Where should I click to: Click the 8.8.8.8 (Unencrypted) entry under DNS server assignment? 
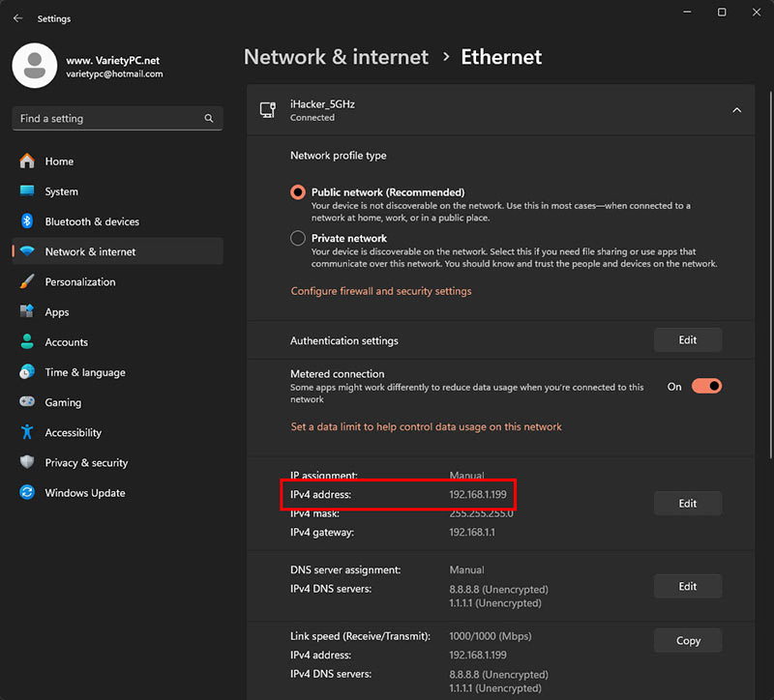(498, 590)
